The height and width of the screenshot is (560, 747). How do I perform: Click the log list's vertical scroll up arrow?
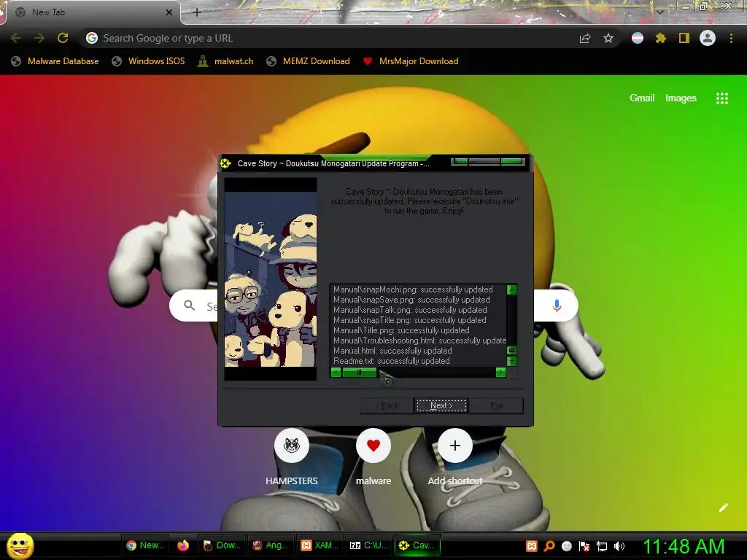511,289
